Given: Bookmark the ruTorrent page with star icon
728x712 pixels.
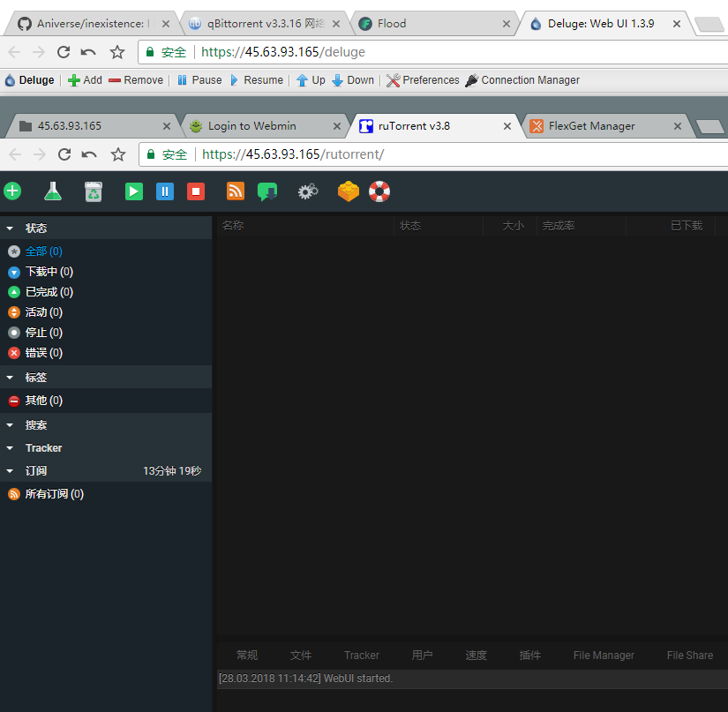Looking at the screenshot, I should pyautogui.click(x=118, y=154).
